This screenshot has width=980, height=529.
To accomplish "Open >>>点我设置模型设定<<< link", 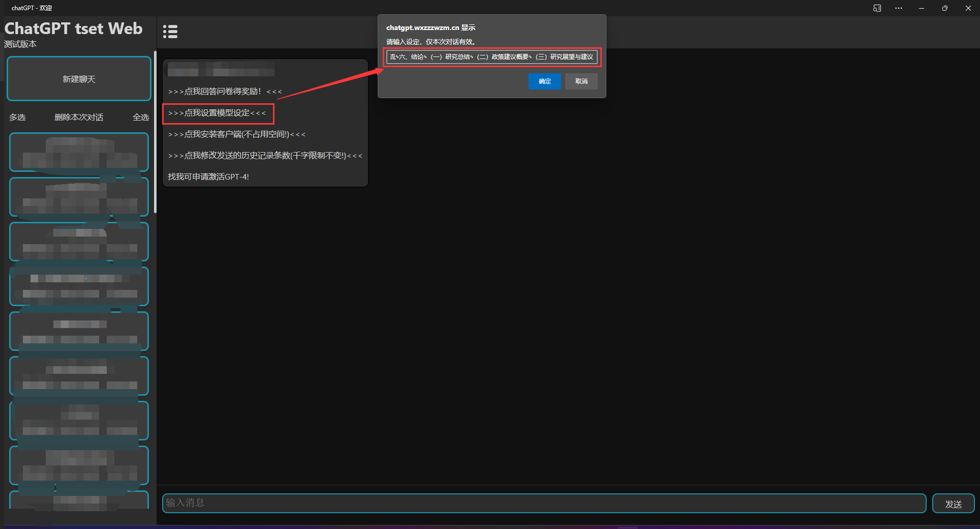I will pyautogui.click(x=217, y=113).
